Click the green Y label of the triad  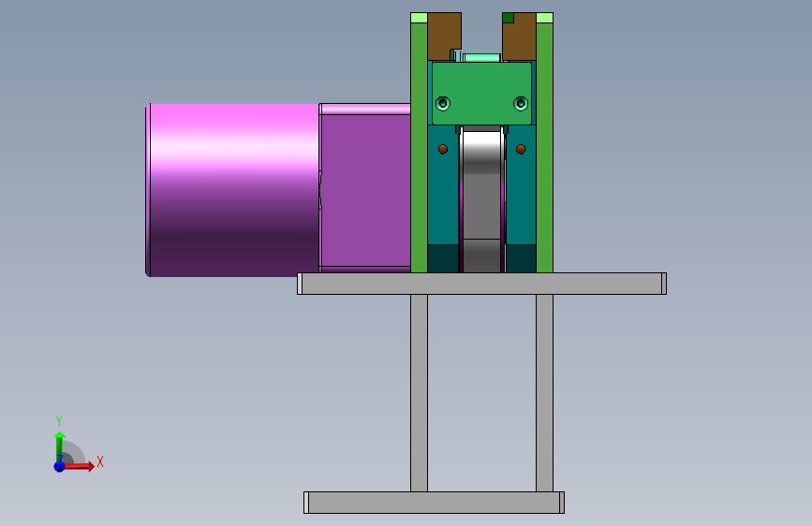tap(59, 420)
